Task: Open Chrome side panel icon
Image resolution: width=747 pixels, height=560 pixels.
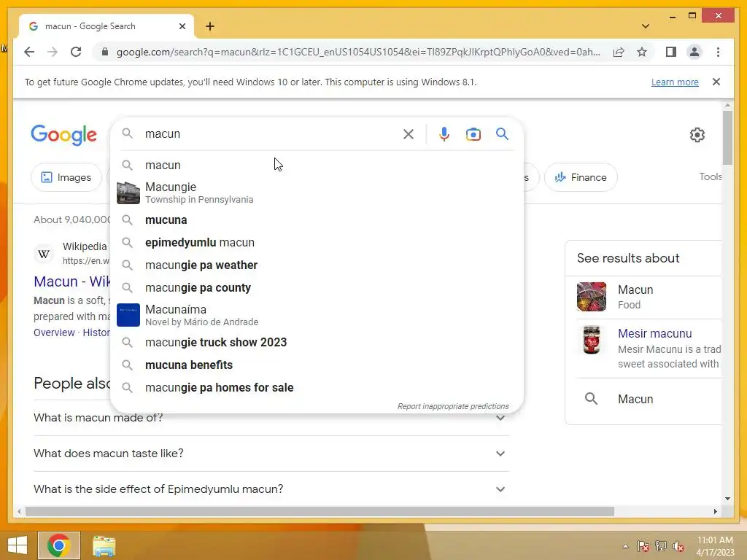Action: [671, 52]
